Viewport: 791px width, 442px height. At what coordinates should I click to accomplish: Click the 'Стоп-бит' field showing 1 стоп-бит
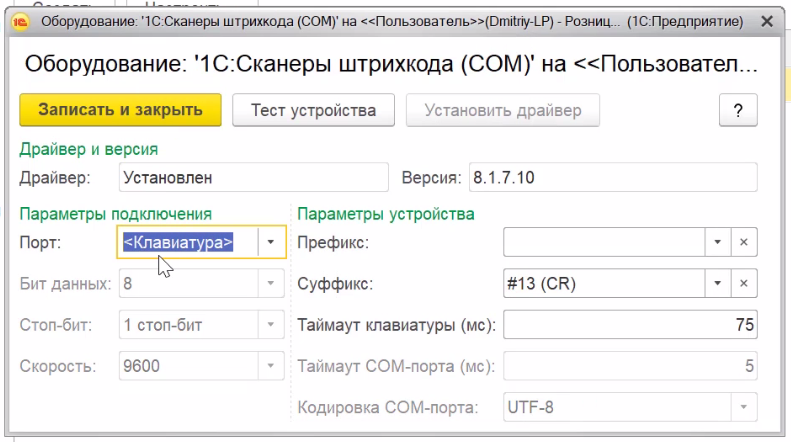(x=189, y=324)
